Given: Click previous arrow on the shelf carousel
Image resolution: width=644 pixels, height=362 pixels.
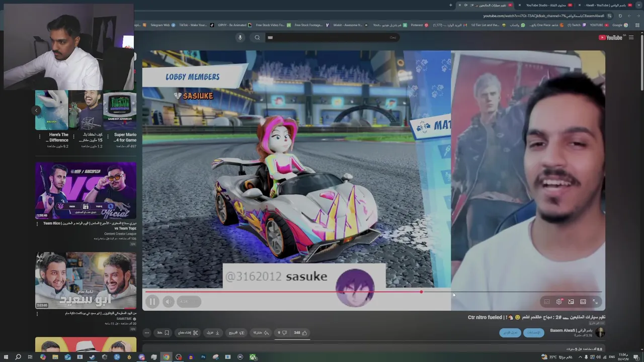Looking at the screenshot, I should point(36,110).
